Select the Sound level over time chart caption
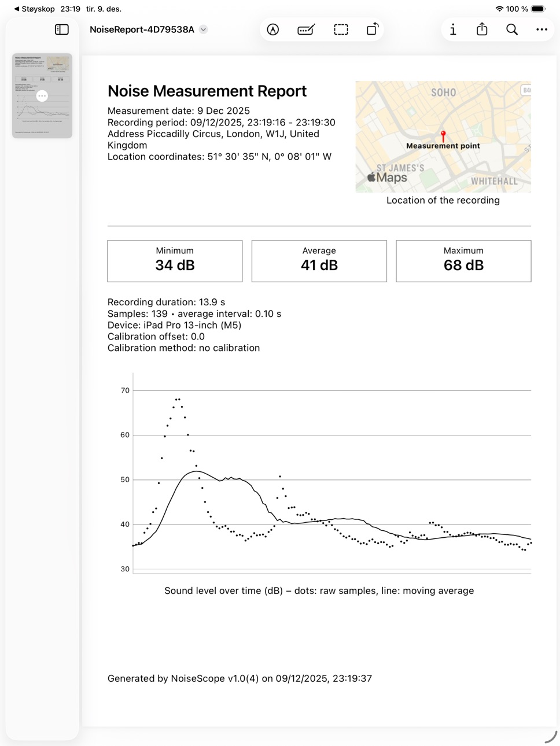 tap(319, 590)
